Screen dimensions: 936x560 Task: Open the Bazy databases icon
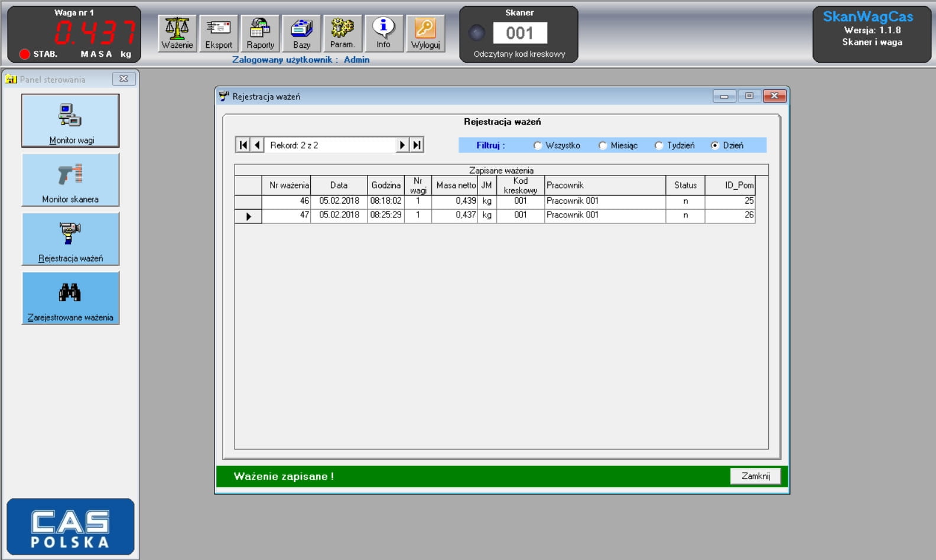tap(301, 33)
